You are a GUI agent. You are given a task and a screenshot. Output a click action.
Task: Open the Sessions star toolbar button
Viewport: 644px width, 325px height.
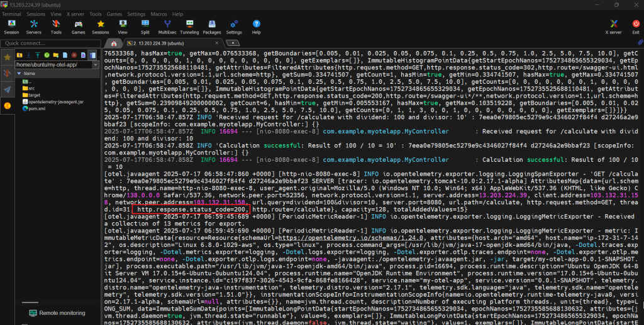click(x=101, y=27)
